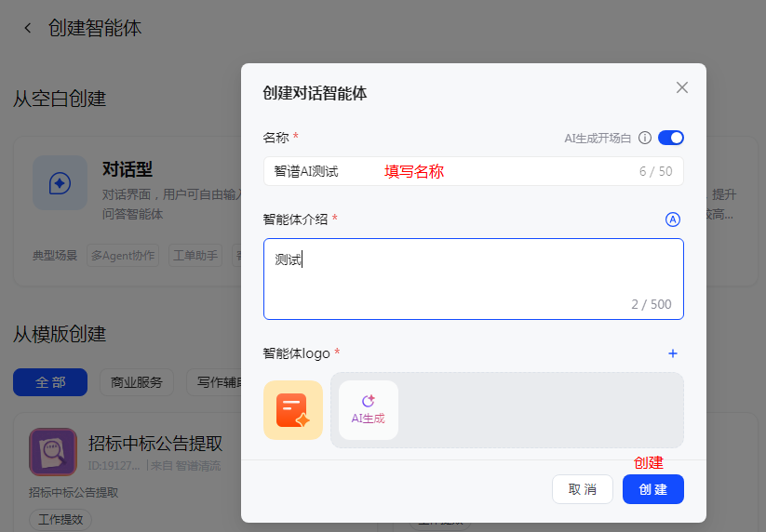The width and height of the screenshot is (766, 532).
Task: Click the back arrow beside 创建智能体
Action: click(x=28, y=28)
